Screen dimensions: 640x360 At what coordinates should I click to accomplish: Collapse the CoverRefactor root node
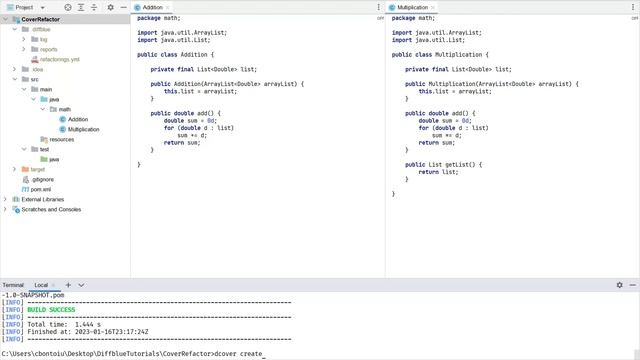pyautogui.click(x=6, y=19)
